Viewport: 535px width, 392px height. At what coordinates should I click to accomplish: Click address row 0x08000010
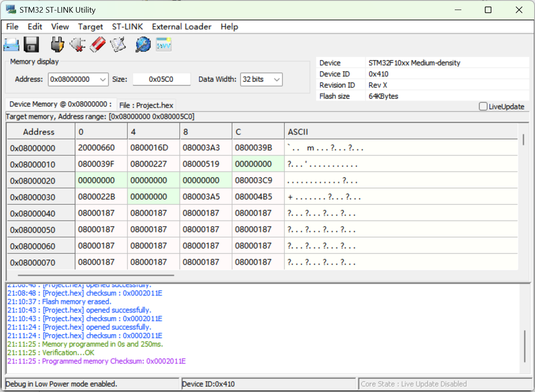(x=41, y=165)
